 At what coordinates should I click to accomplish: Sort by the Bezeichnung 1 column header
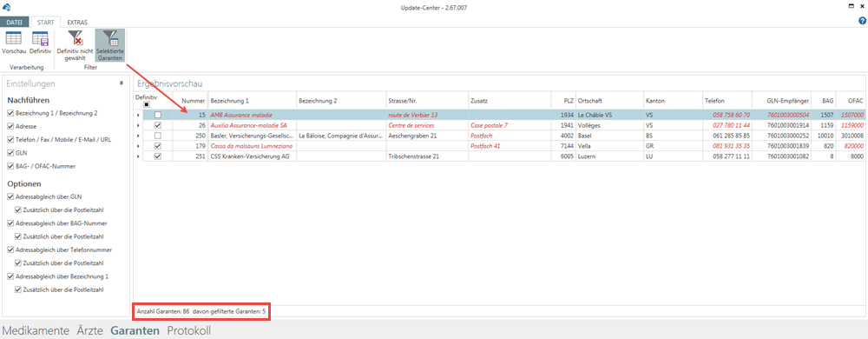[252, 101]
